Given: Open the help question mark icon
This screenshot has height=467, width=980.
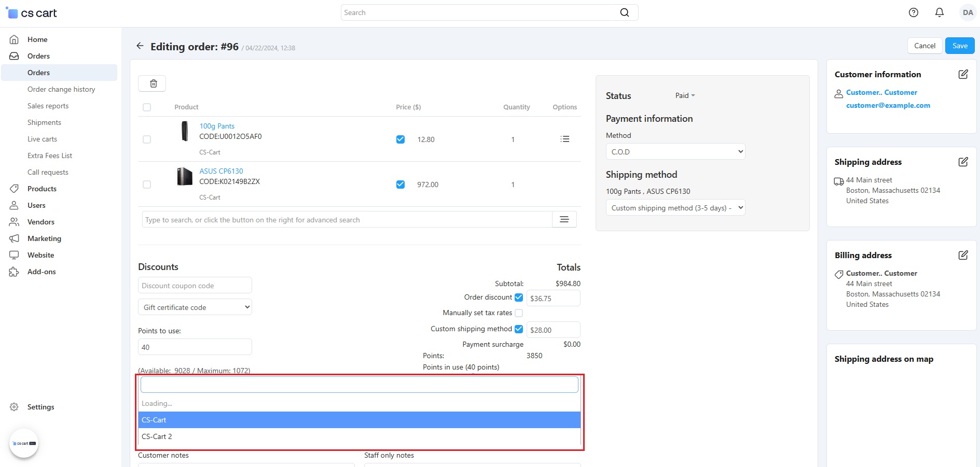Looking at the screenshot, I should pyautogui.click(x=913, y=12).
